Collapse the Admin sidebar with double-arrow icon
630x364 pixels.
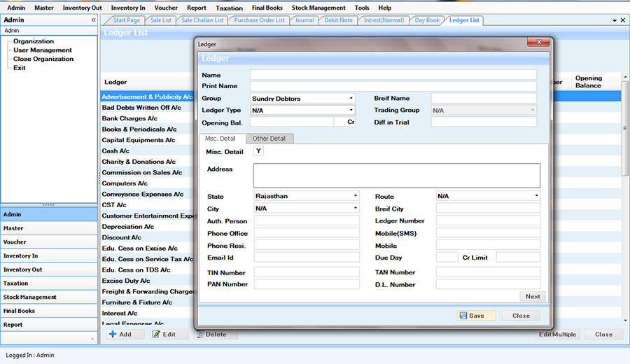click(x=94, y=20)
